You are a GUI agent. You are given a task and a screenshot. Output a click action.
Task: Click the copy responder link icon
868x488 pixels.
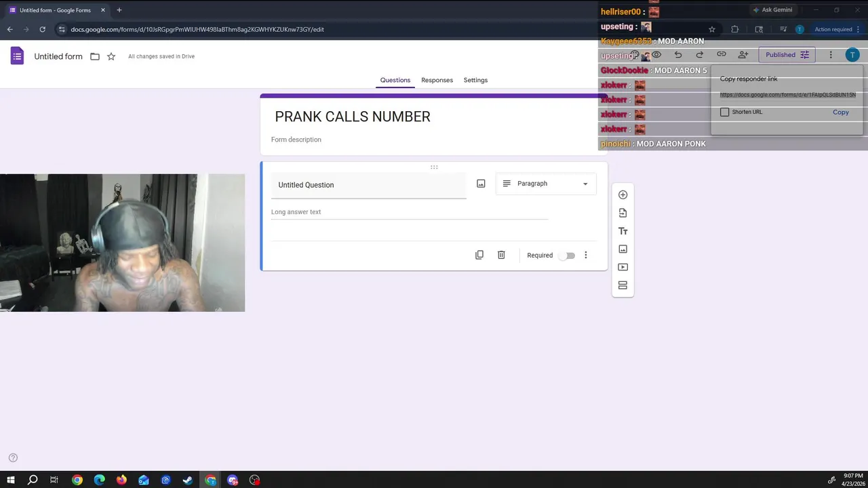(722, 55)
